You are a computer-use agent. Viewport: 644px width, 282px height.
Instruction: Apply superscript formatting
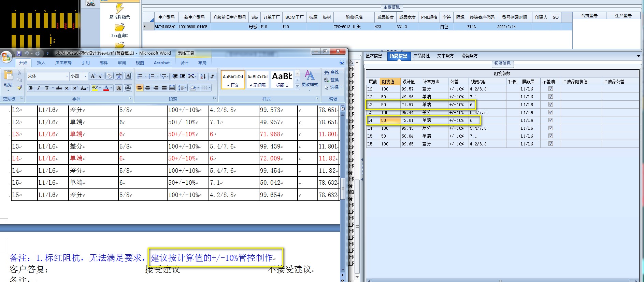[75, 88]
